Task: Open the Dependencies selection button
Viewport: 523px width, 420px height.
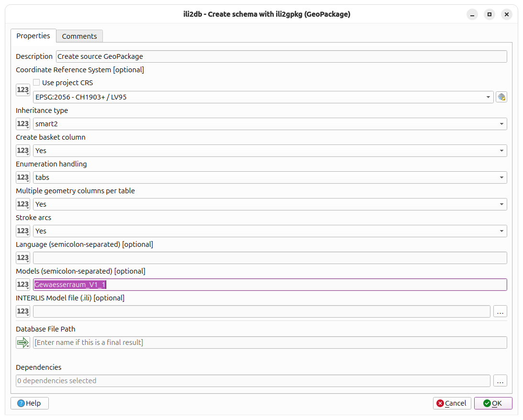Action: [500, 381]
